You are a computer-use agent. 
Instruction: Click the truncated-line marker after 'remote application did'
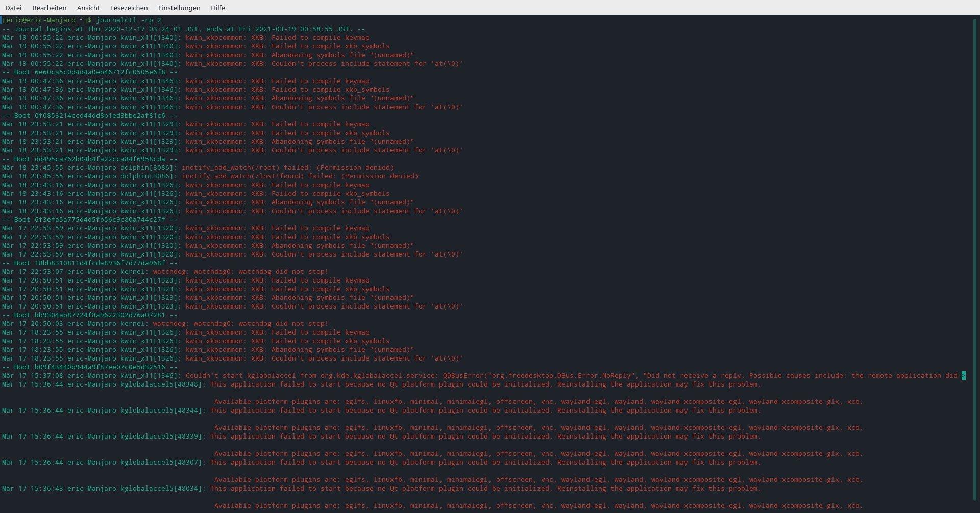964,376
